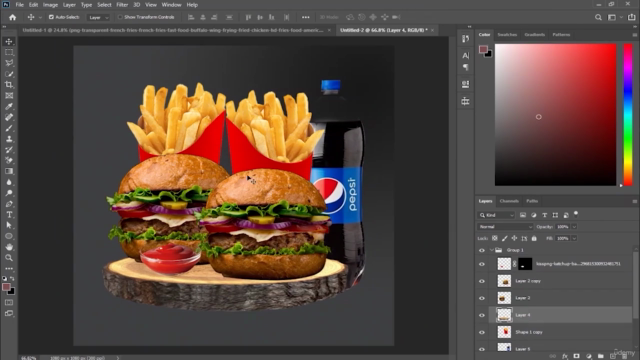Click foreground color swatch in toolbar
This screenshot has width=640, height=360.
coord(6,287)
